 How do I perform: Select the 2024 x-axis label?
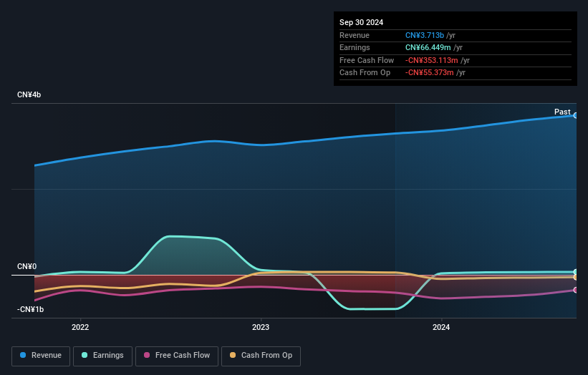pos(441,327)
